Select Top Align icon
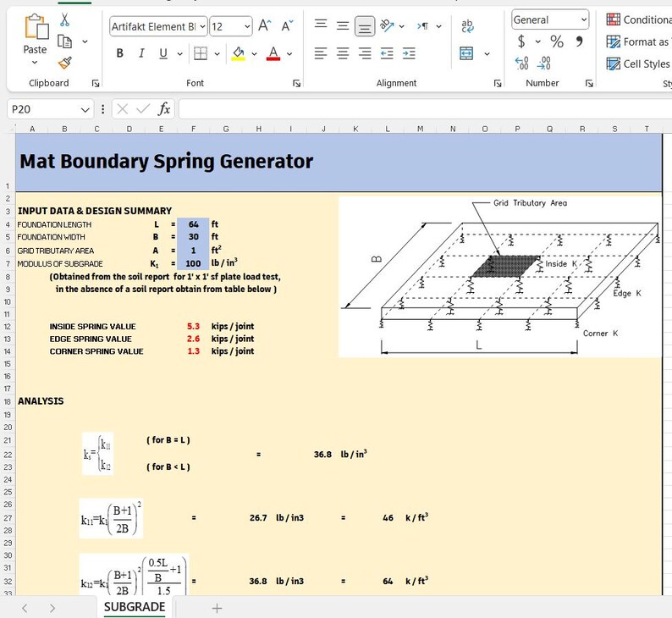 point(321,25)
